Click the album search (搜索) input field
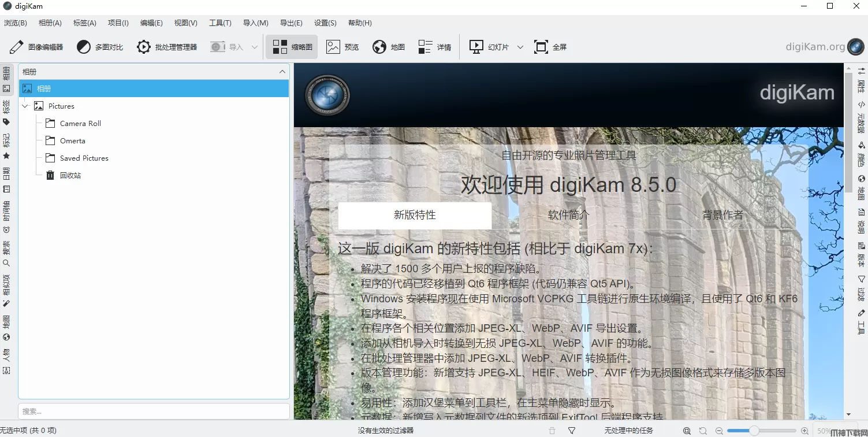The height and width of the screenshot is (437, 868). tap(154, 411)
